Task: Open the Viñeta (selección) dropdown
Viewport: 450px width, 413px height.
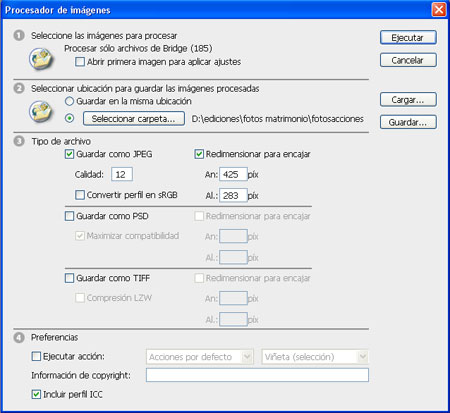Action: (x=315, y=357)
